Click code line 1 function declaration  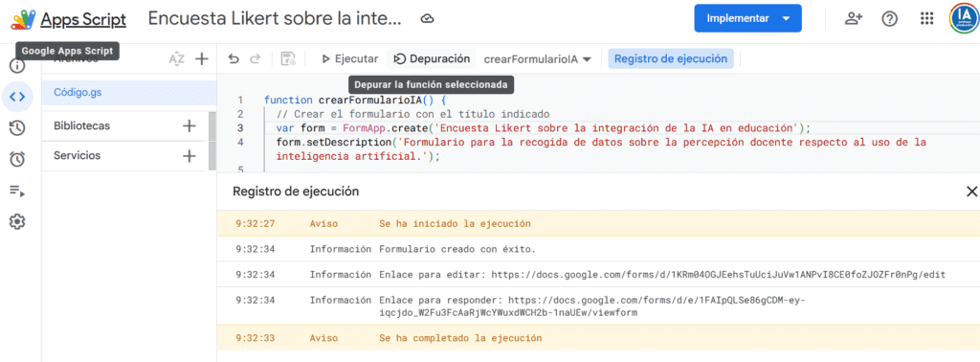[354, 100]
